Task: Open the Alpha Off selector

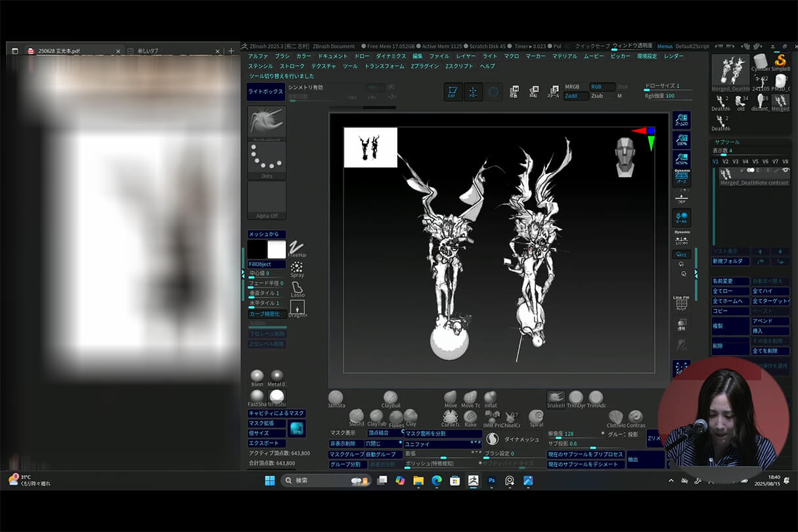Action: (x=267, y=200)
